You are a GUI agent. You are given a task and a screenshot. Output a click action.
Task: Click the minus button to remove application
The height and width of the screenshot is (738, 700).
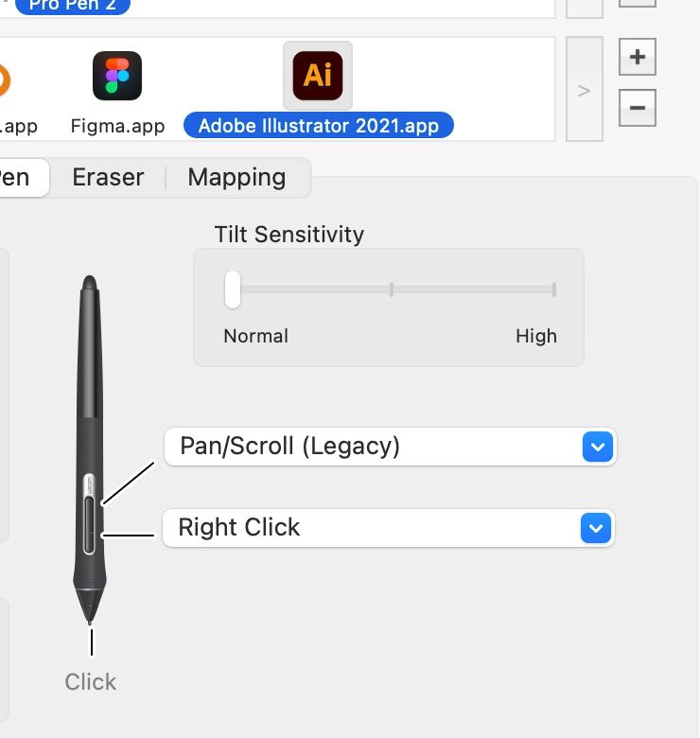(x=637, y=108)
